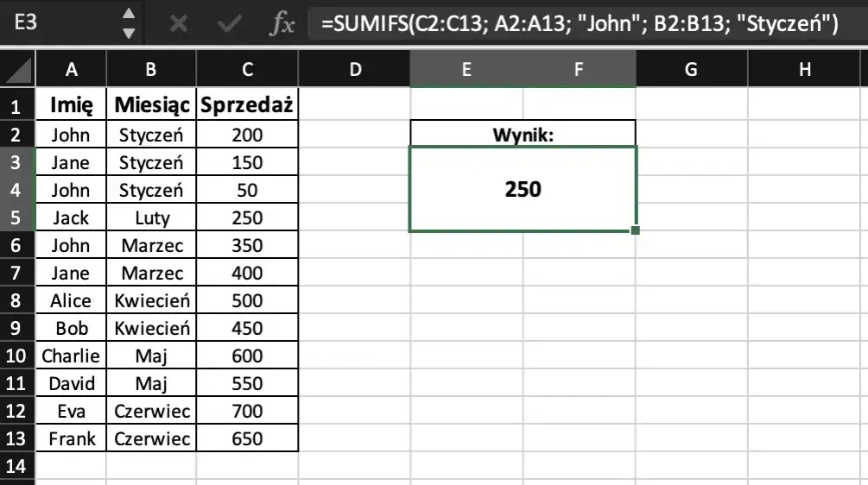868x485 pixels.
Task: Select column G header
Action: (x=690, y=71)
